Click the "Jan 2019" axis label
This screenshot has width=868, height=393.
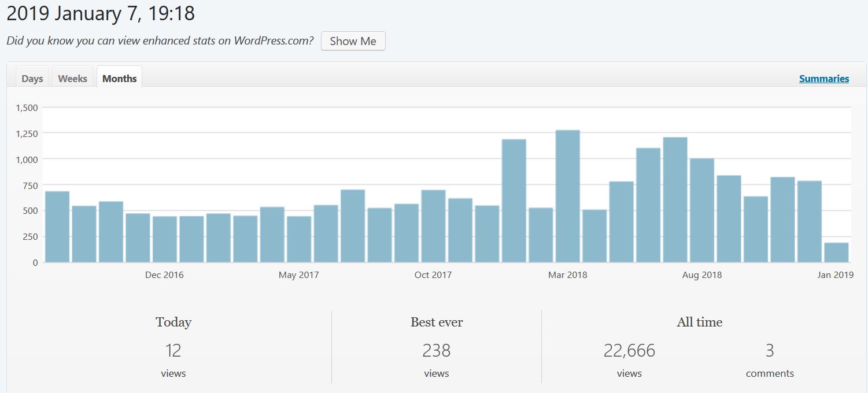tap(836, 275)
